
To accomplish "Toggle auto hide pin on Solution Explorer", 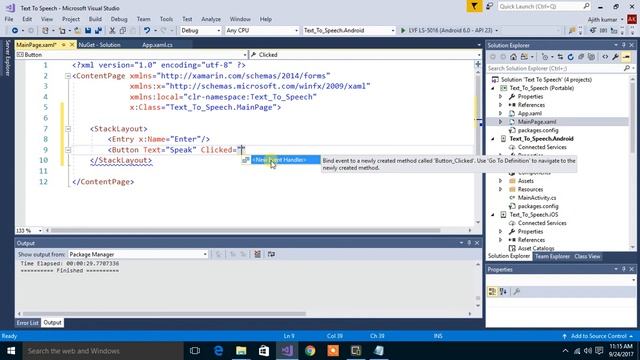I will (624, 45).
